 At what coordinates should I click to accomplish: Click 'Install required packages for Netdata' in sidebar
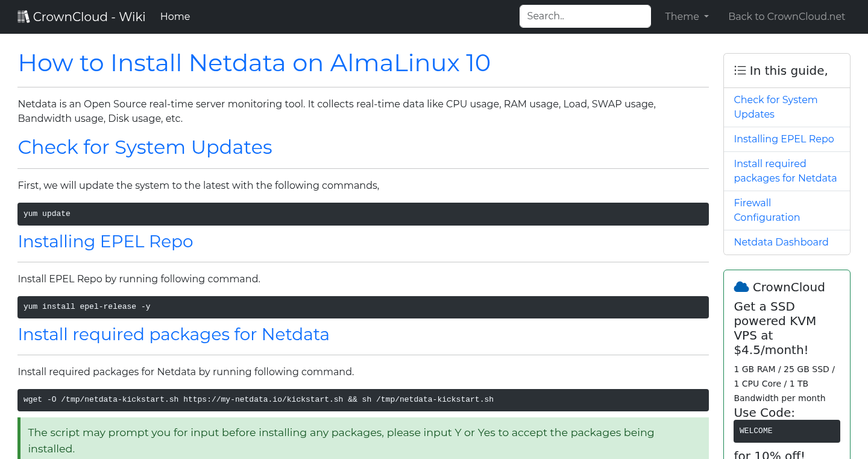pyautogui.click(x=785, y=171)
